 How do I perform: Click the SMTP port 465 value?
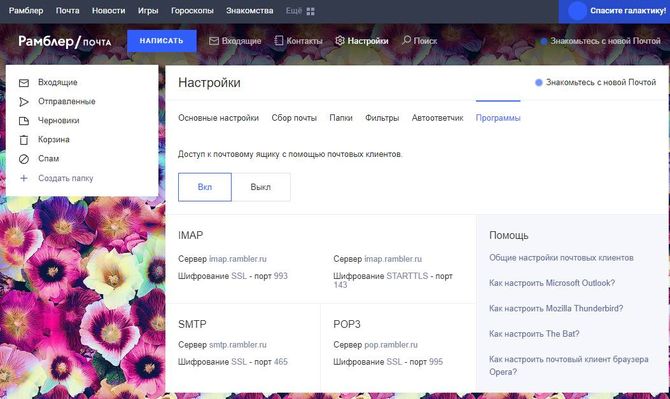281,362
